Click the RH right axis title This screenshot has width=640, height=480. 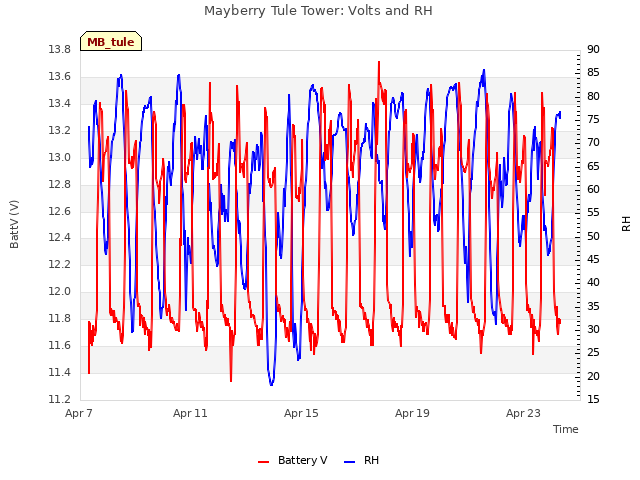626,224
